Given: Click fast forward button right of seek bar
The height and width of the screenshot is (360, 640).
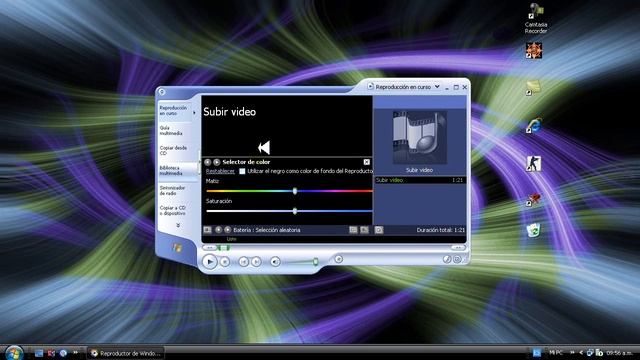Looking at the screenshot, I should (458, 247).
